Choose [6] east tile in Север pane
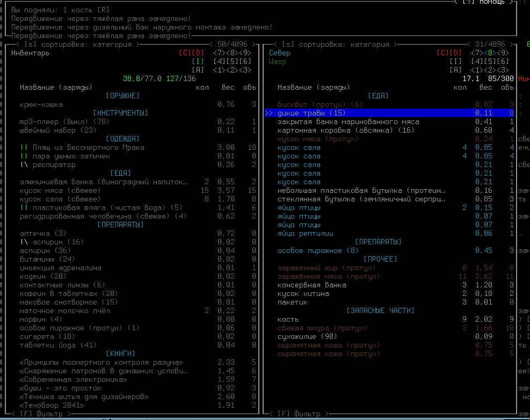 pos(503,62)
